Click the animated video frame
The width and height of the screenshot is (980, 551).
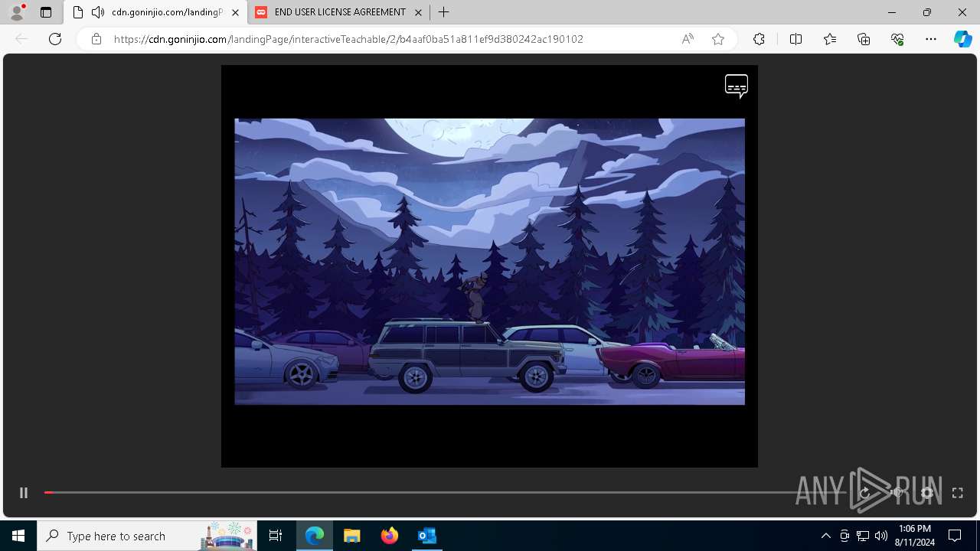pyautogui.click(x=489, y=261)
